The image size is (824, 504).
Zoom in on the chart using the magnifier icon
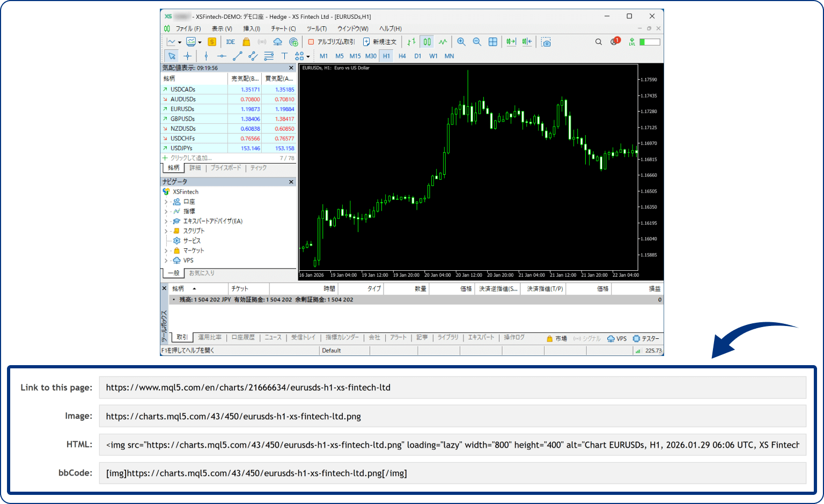[461, 41]
